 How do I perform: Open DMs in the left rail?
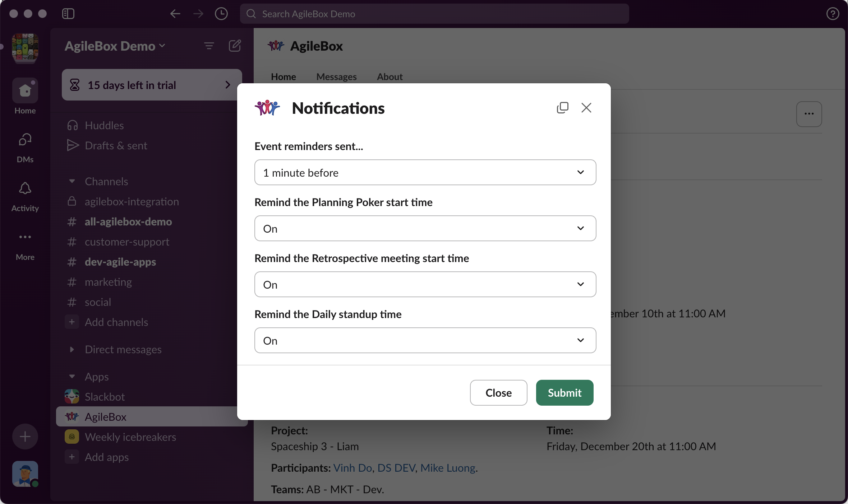25,147
